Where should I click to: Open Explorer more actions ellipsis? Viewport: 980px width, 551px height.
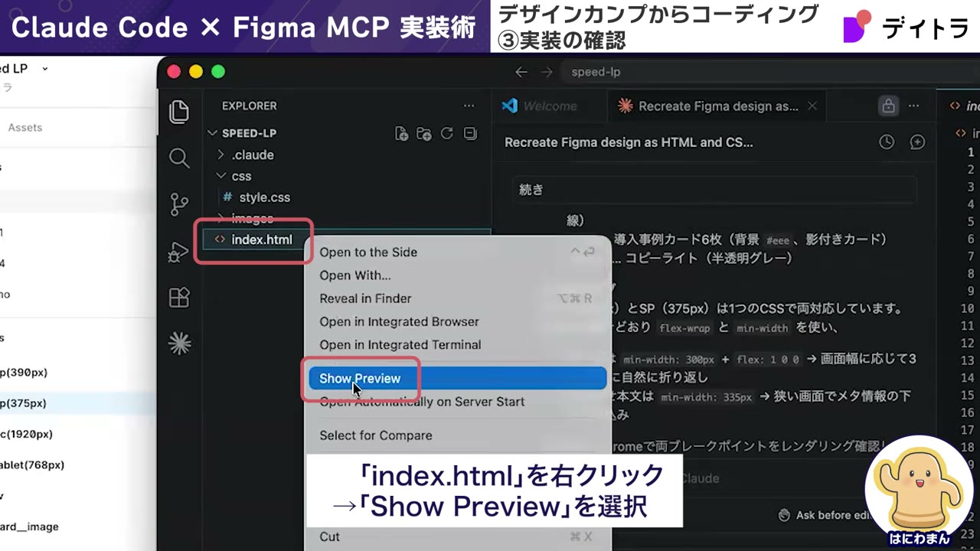[469, 106]
